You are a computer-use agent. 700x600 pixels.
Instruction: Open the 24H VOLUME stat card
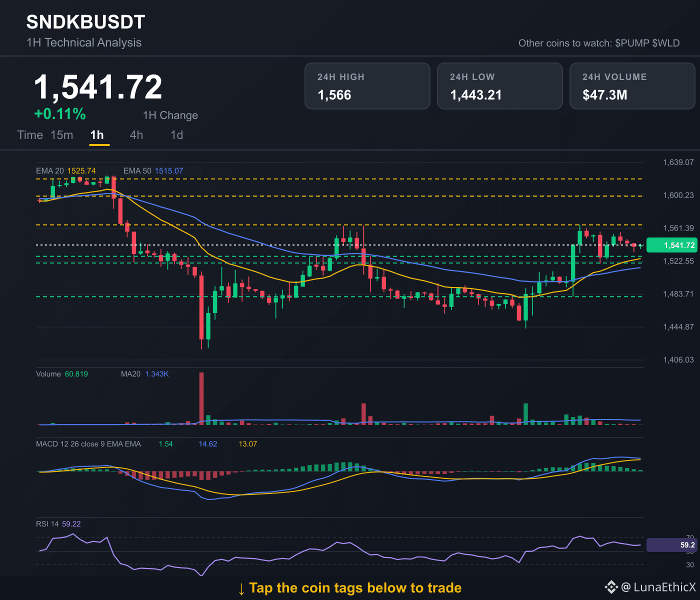[632, 86]
